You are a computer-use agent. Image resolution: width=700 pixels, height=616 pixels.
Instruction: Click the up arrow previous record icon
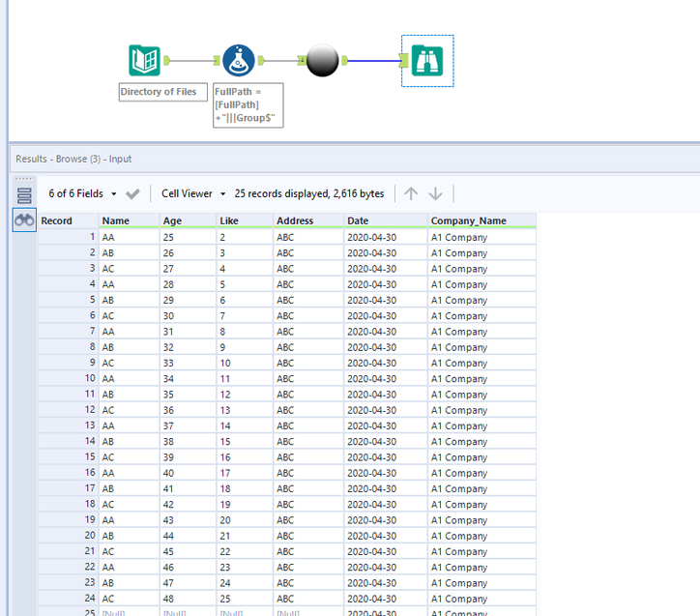[411, 193]
